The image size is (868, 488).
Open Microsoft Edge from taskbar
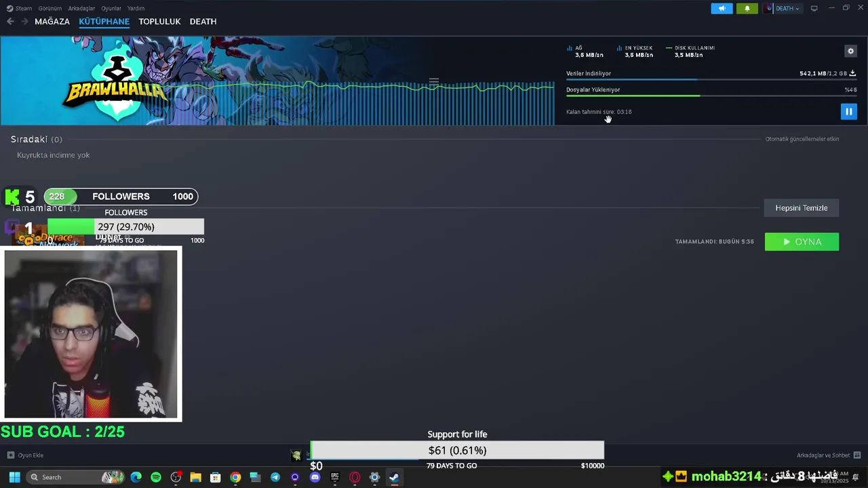click(136, 477)
